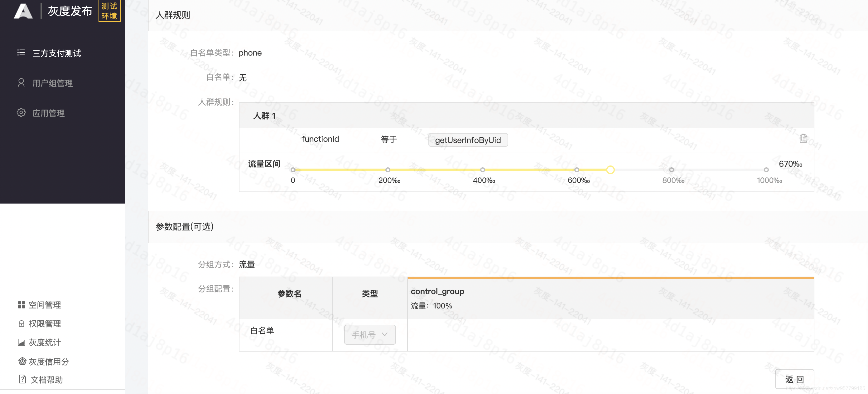Click the copy icon in the 人群 1 rule row
The image size is (868, 394).
click(803, 139)
